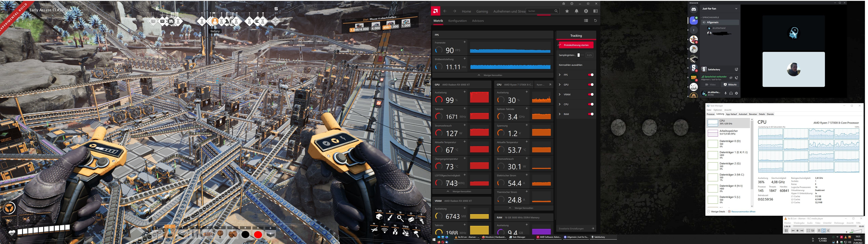Open VLC playlist button

(x=819, y=231)
